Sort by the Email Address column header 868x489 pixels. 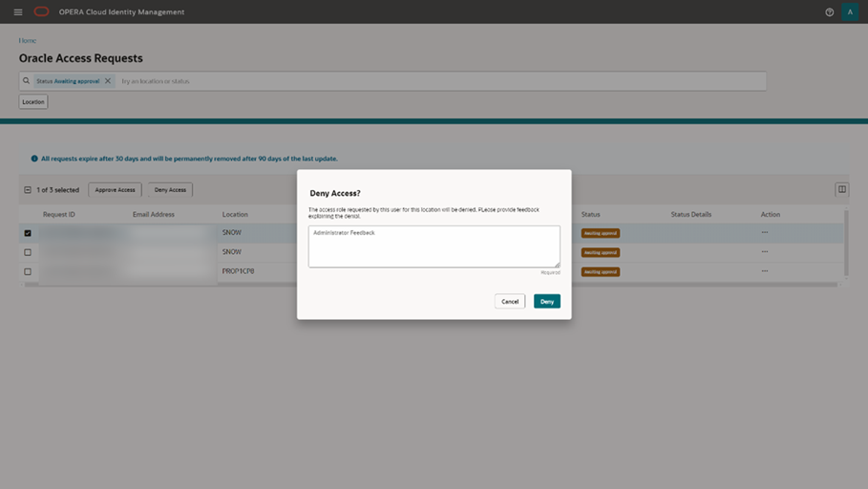coord(154,214)
